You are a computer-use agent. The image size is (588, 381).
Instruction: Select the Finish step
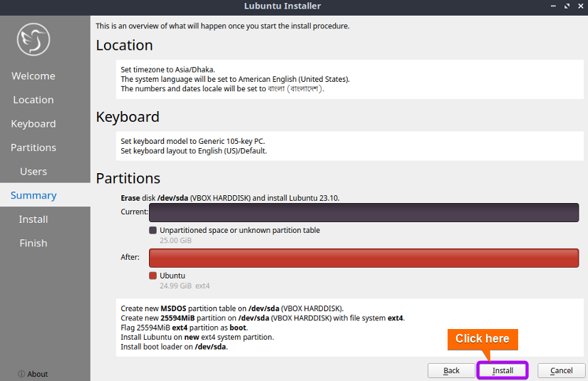33,243
